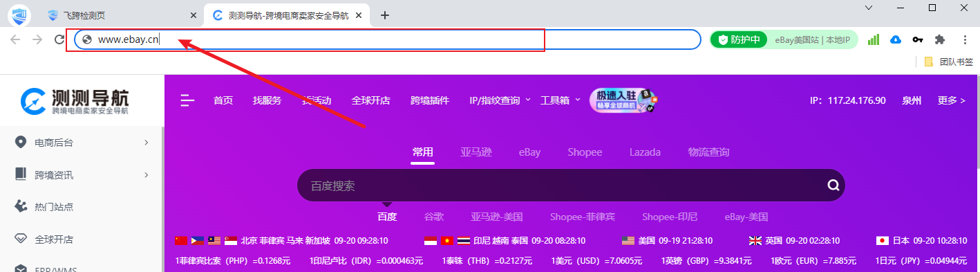Click the search magnifier in the Baidu box
Screen dimensions: 980x272
tap(833, 185)
